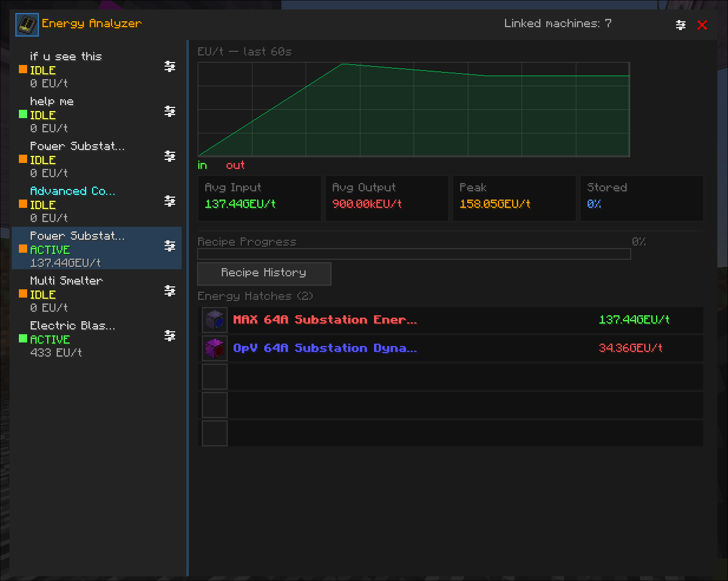Select the active Power Substat... entry
The width and height of the screenshot is (728, 581).
pos(97,249)
